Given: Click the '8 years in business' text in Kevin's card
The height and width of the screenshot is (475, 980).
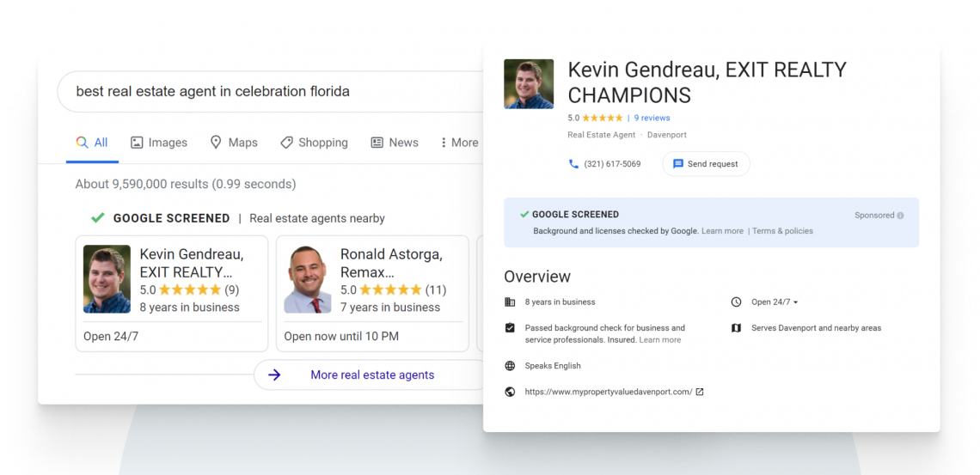Looking at the screenshot, I should pyautogui.click(x=189, y=308).
